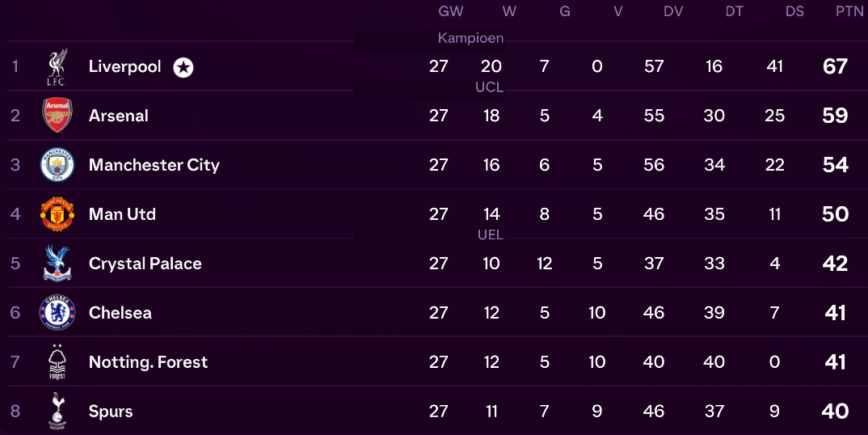The image size is (868, 435).
Task: Open the Crystal Palace team page
Action: pos(145,264)
